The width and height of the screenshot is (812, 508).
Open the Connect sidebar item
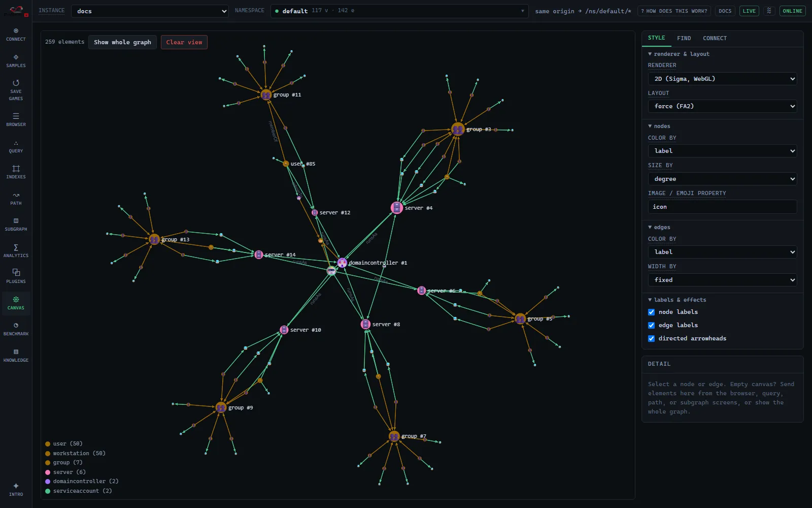[16, 35]
